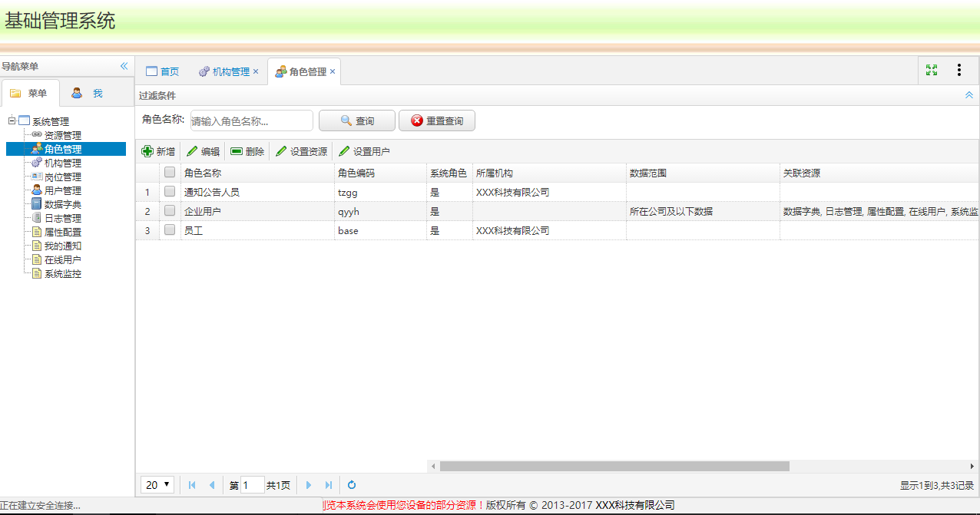The width and height of the screenshot is (980, 515).
Task: Open the three-dot more options menu
Action: 959,70
